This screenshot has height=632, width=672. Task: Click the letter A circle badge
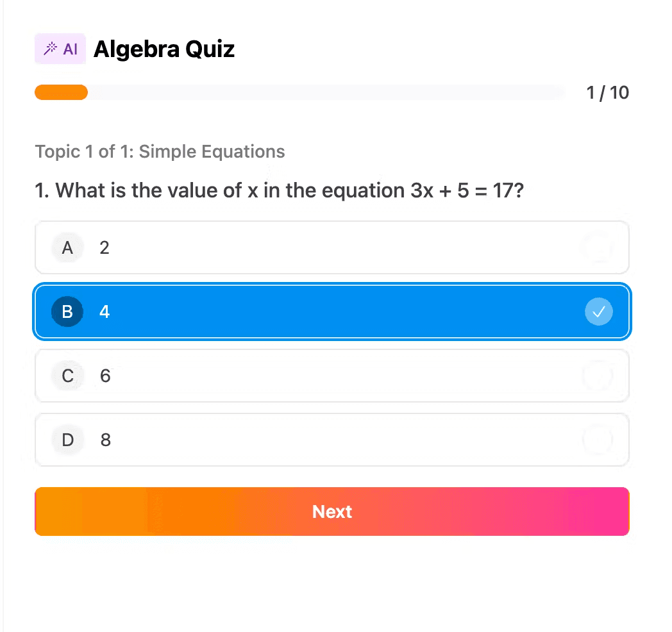[67, 247]
